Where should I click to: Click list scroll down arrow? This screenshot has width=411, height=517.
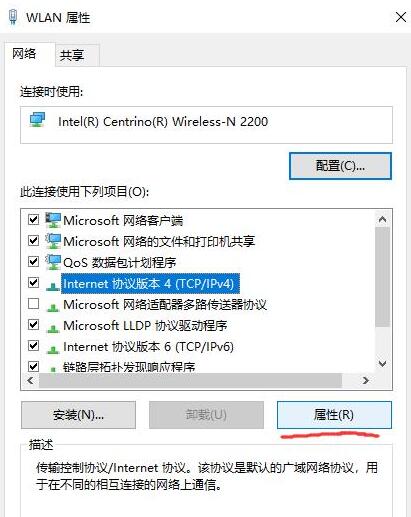(x=382, y=363)
